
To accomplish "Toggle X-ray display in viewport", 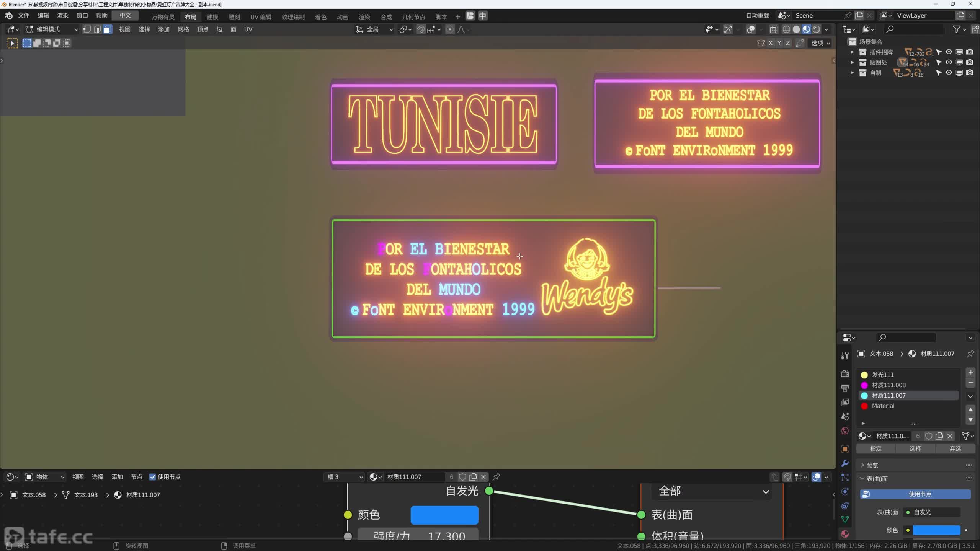I will point(773,29).
